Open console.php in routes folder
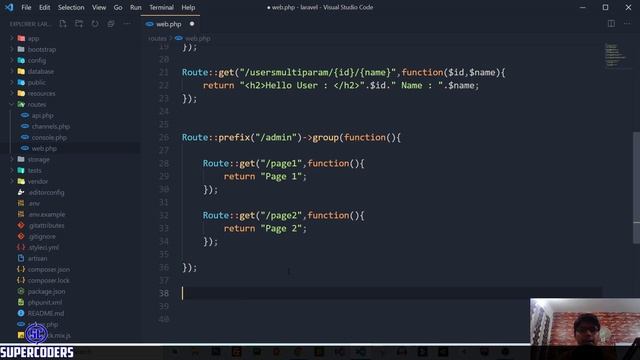 49,138
